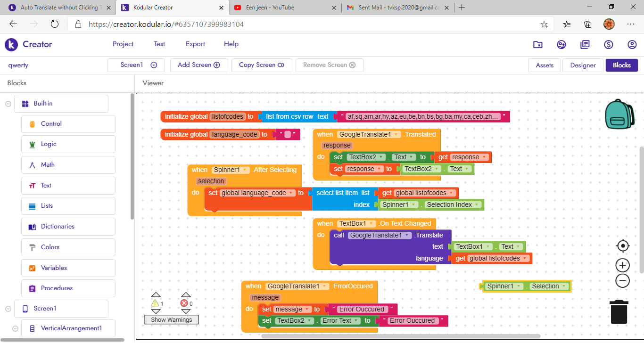The image size is (644, 343).
Task: Select the Text blocks category
Action: [68, 186]
